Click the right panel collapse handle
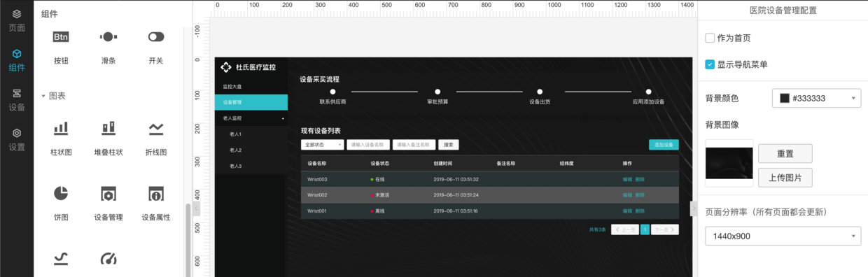 click(693, 208)
